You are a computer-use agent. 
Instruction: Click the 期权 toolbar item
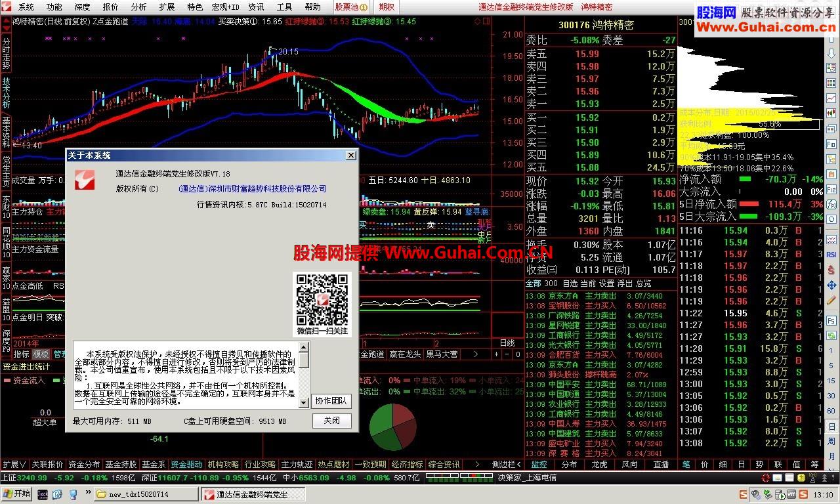[x=387, y=7]
